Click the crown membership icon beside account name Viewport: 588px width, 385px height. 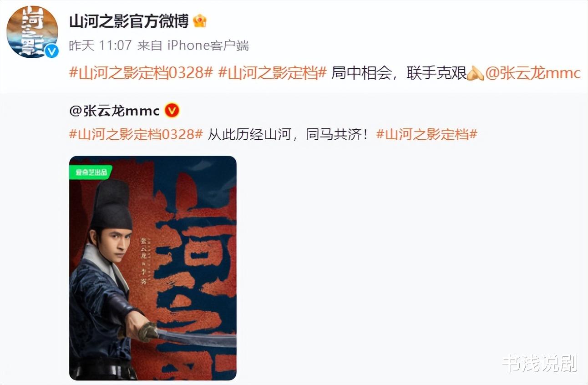(200, 21)
